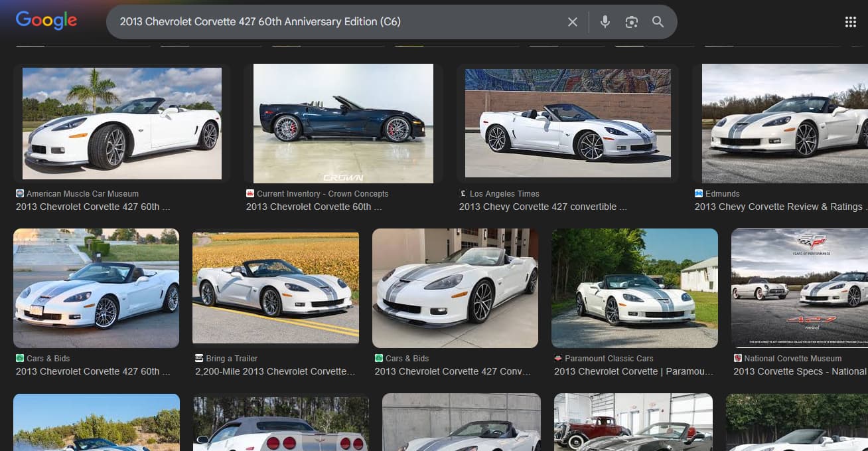Open the Los Angeles Times Corvette photo
This screenshot has width=868, height=451.
pos(567,124)
